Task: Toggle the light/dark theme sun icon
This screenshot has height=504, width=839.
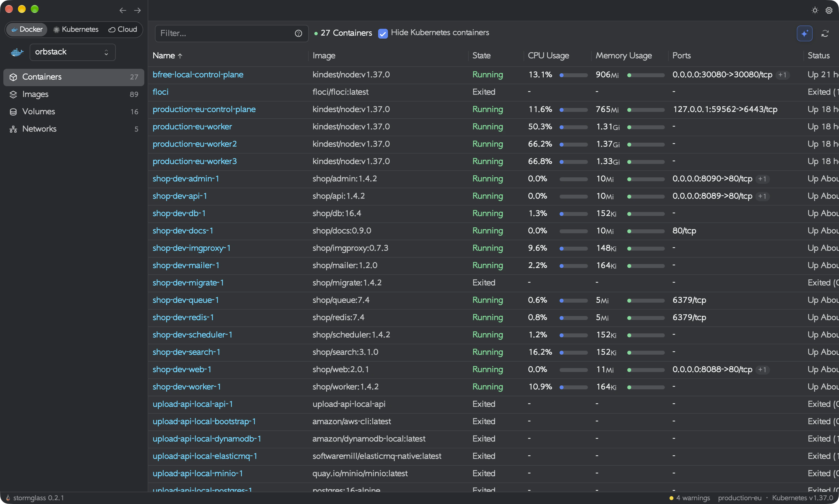Action: click(x=815, y=11)
